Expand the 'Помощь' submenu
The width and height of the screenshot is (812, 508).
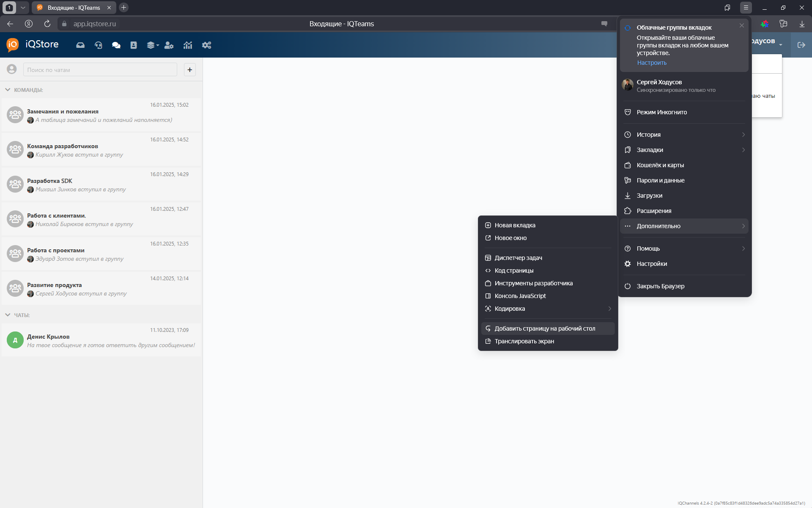coord(684,248)
